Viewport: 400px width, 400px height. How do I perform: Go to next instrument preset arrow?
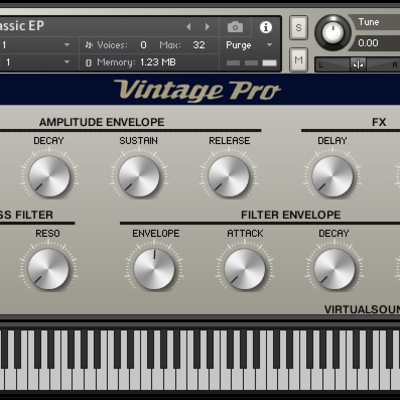click(x=207, y=27)
